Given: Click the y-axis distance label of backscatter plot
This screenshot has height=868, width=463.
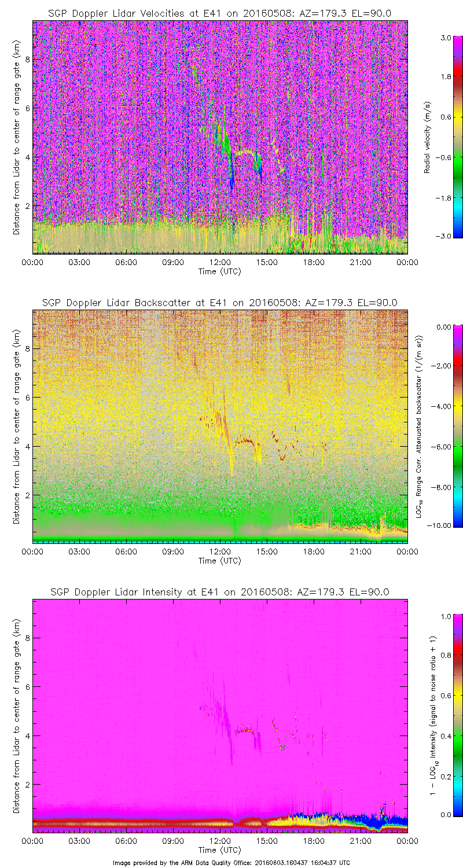Looking at the screenshot, I should [17, 426].
